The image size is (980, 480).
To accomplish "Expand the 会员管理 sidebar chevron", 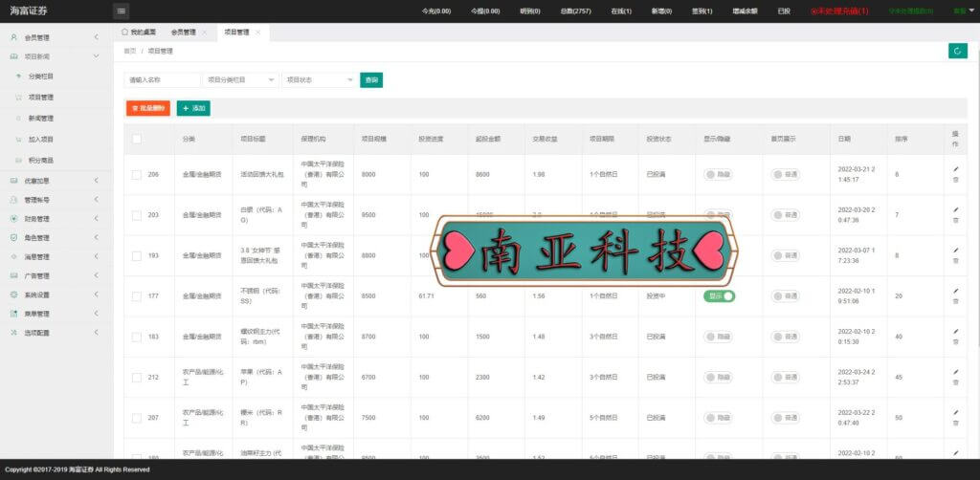I will click(x=97, y=37).
